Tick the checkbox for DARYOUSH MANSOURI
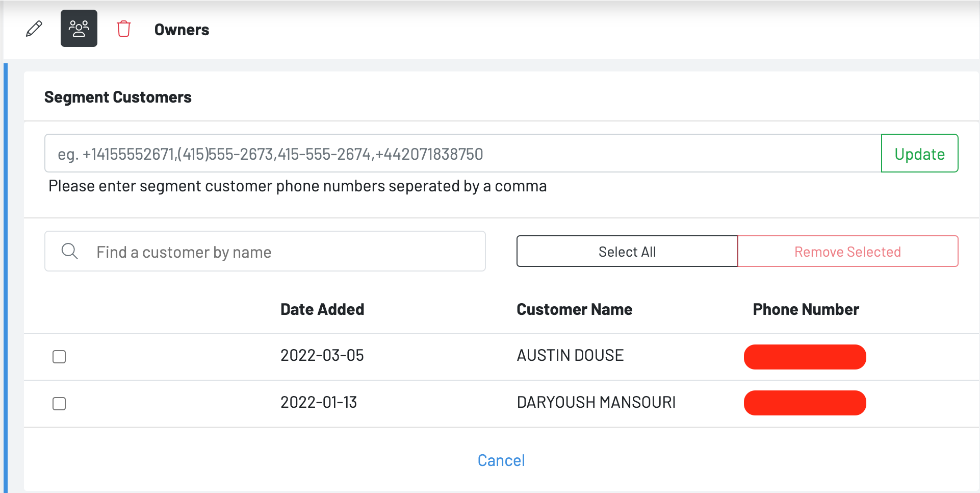Viewport: 980px width, 493px height. (x=59, y=404)
